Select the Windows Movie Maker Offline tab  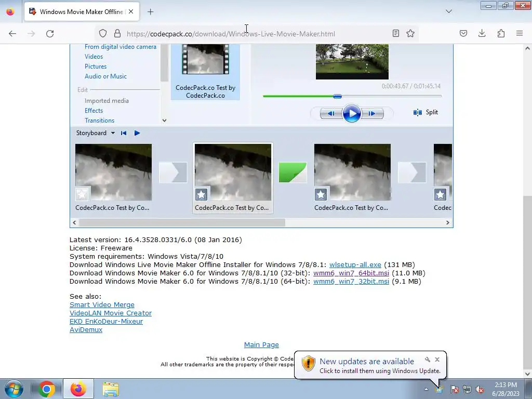(81, 12)
